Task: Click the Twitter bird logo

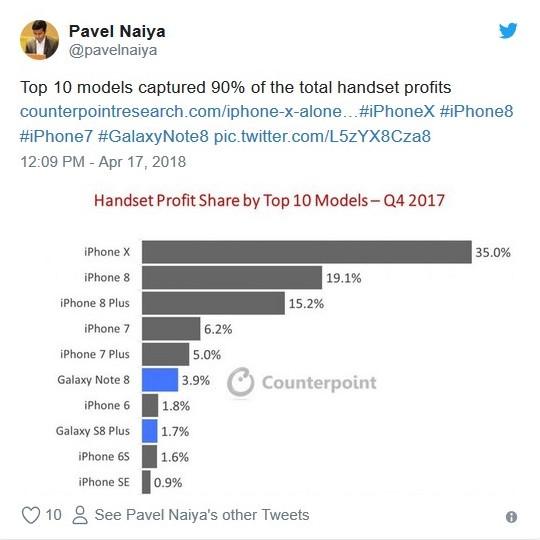Action: (508, 31)
